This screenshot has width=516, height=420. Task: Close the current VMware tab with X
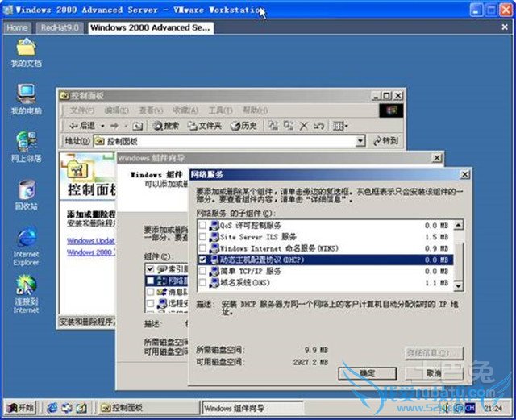coord(505,27)
